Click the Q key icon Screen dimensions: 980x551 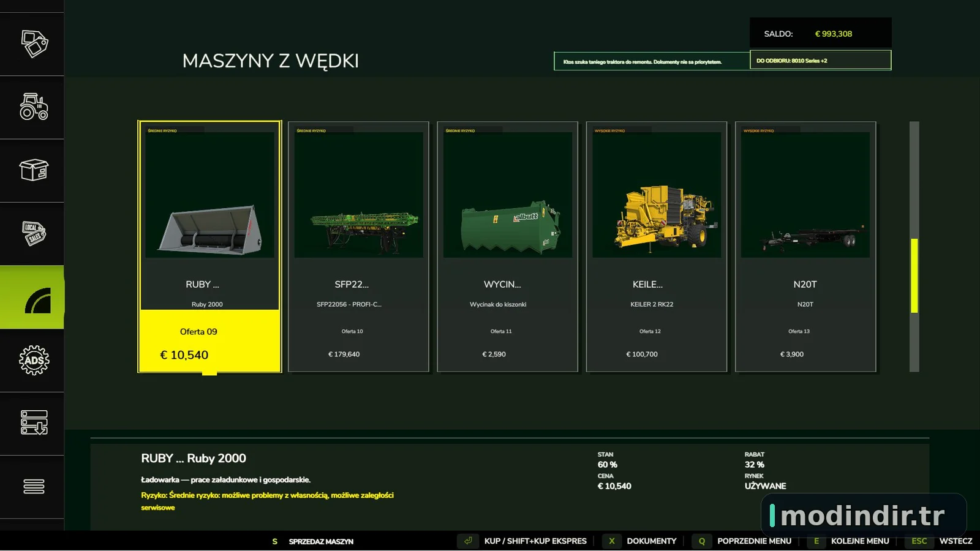point(702,541)
